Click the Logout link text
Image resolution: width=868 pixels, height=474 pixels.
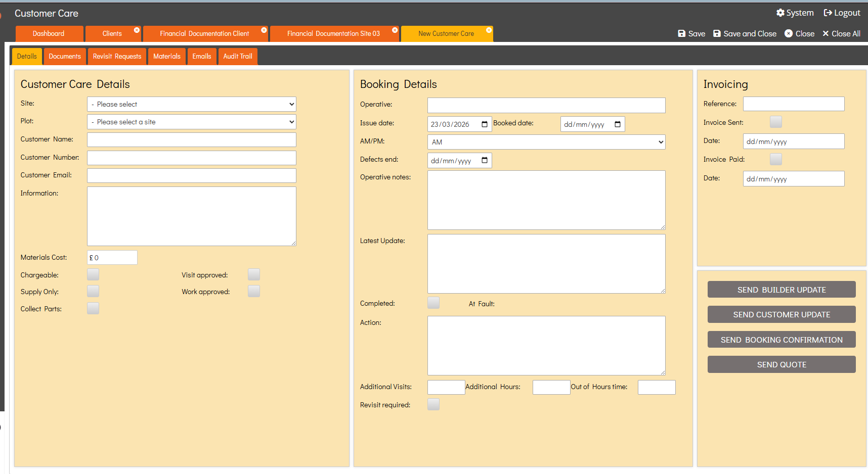pos(847,13)
